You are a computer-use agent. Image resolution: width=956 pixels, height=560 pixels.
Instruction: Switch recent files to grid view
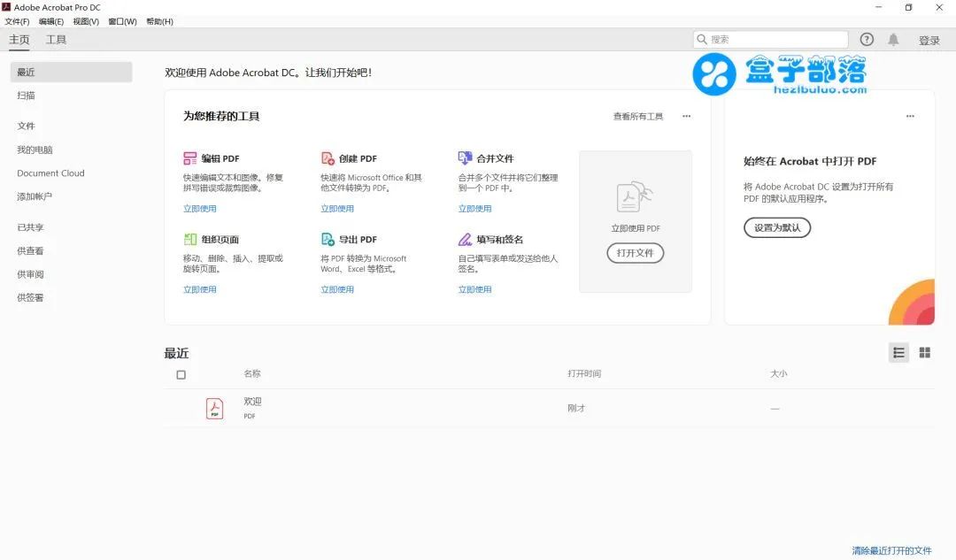924,352
